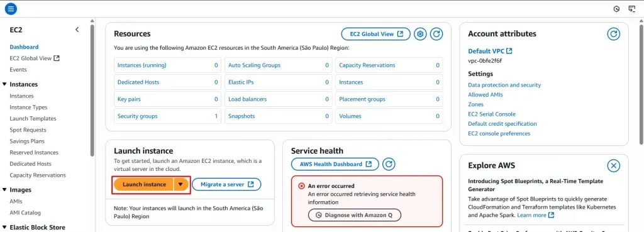This screenshot has height=232, width=644.
Task: Dismiss the Explore AWS panel
Action: click(614, 166)
